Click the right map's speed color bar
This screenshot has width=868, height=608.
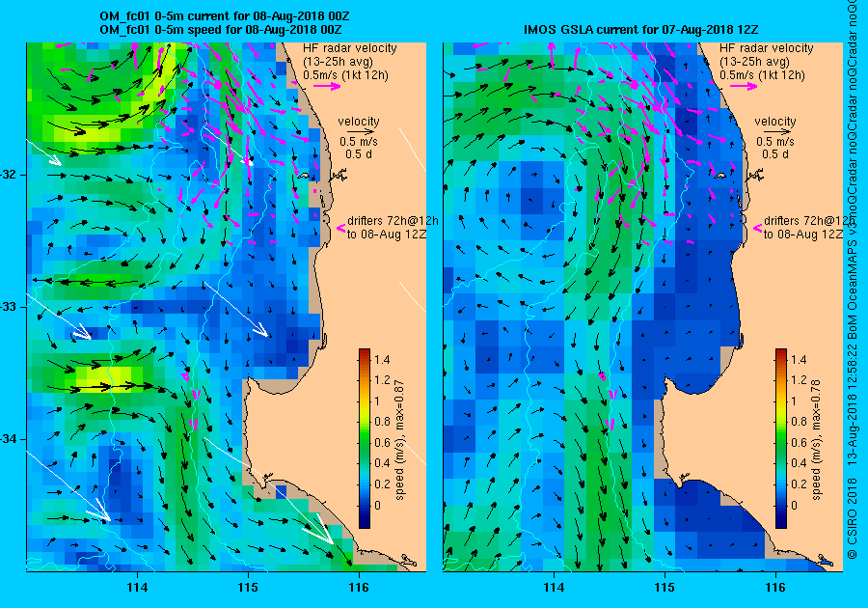point(780,438)
